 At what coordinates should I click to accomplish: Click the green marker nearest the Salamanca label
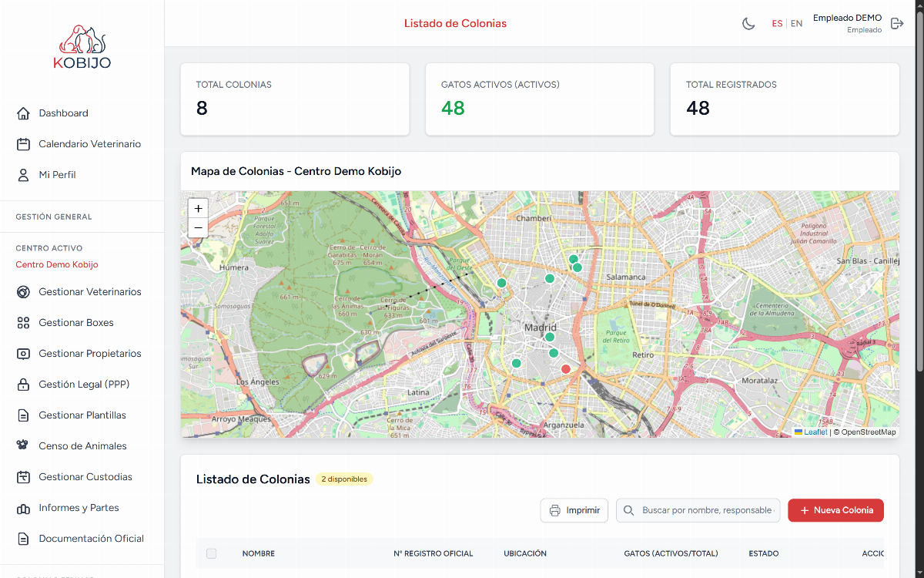click(x=577, y=267)
